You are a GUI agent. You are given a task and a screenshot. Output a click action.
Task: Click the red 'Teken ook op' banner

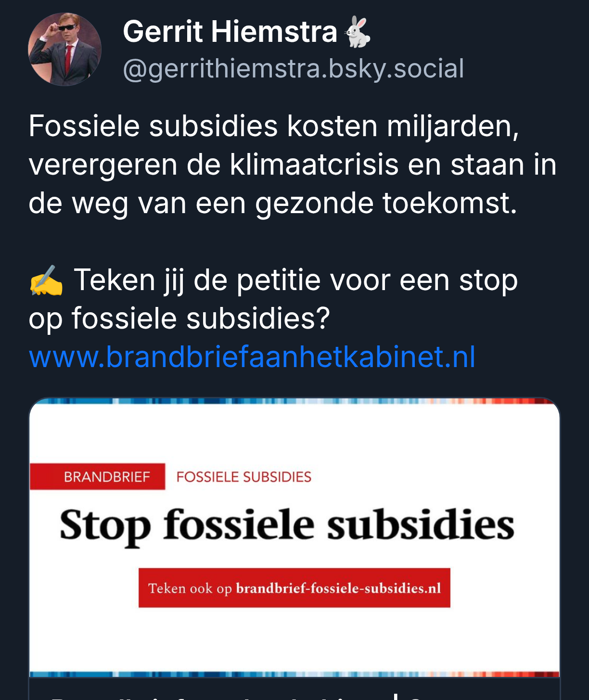294,588
